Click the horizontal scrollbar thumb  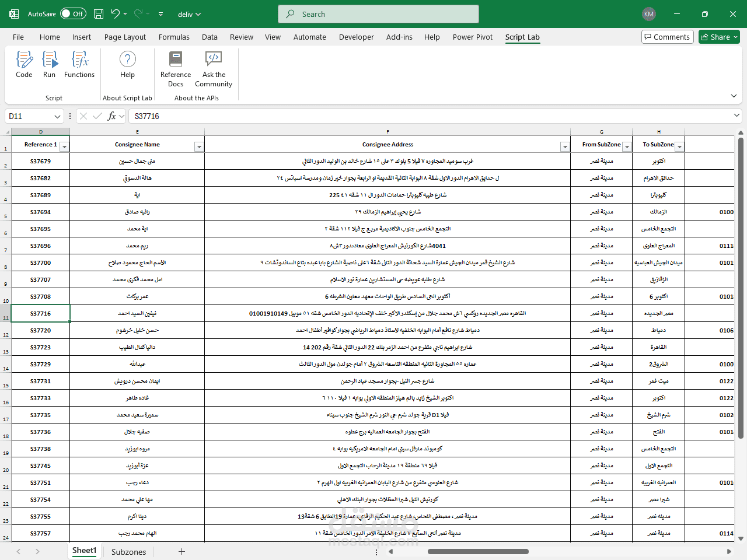click(478, 551)
